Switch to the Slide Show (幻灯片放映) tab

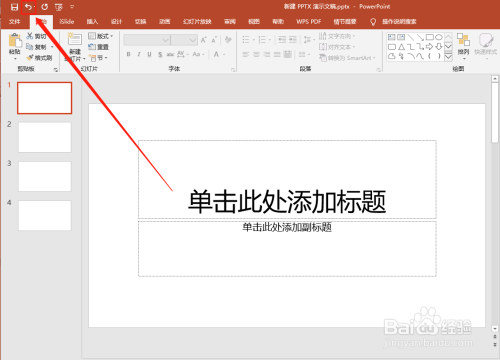click(197, 22)
